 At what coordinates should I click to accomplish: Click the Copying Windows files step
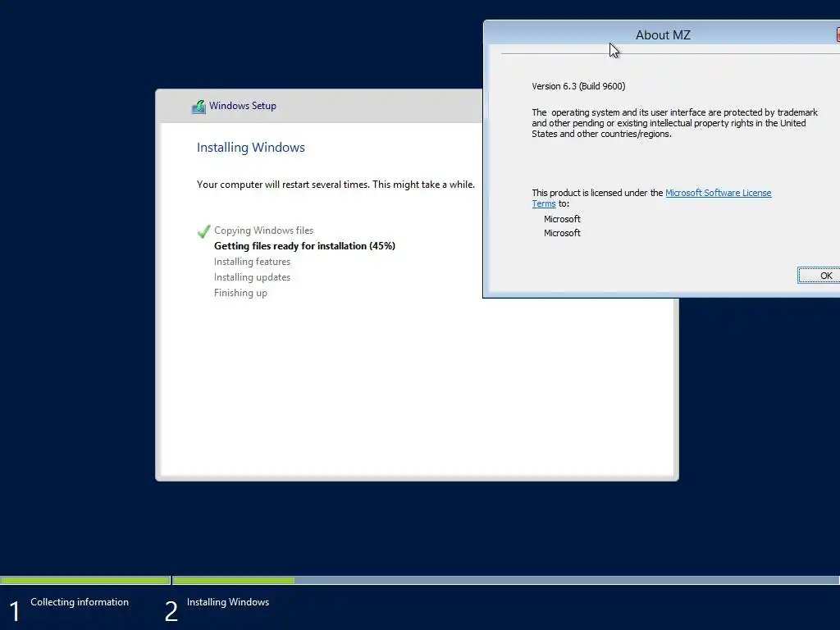tap(263, 231)
